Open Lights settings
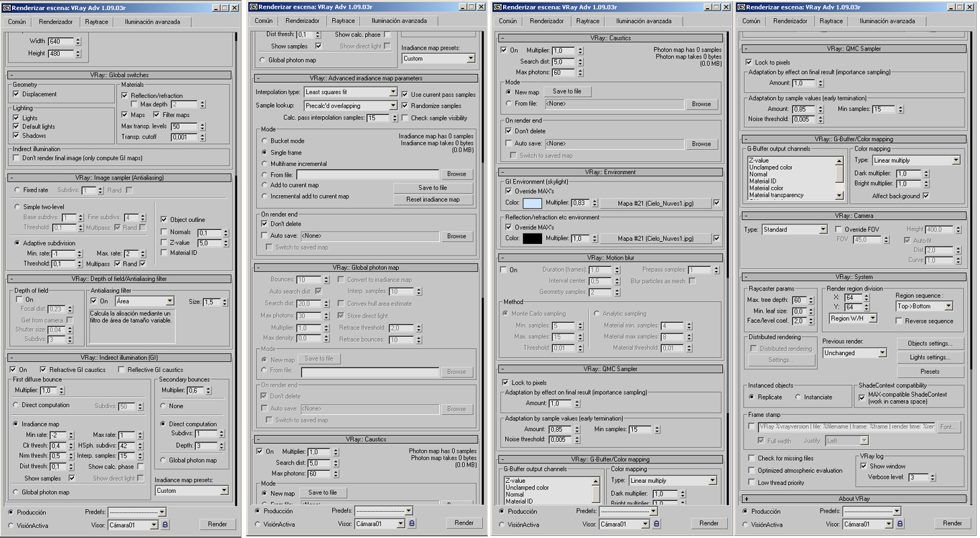Screen dimensions: 980x538 tap(930, 358)
